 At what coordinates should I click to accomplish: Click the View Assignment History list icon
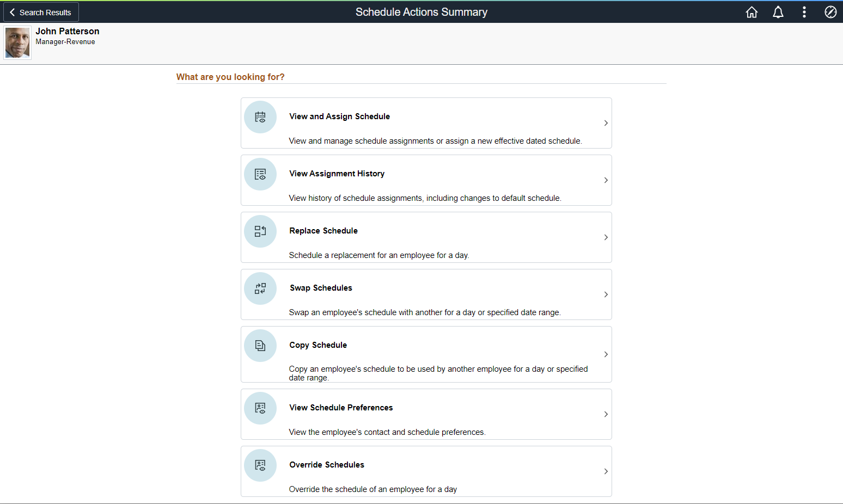pos(260,174)
